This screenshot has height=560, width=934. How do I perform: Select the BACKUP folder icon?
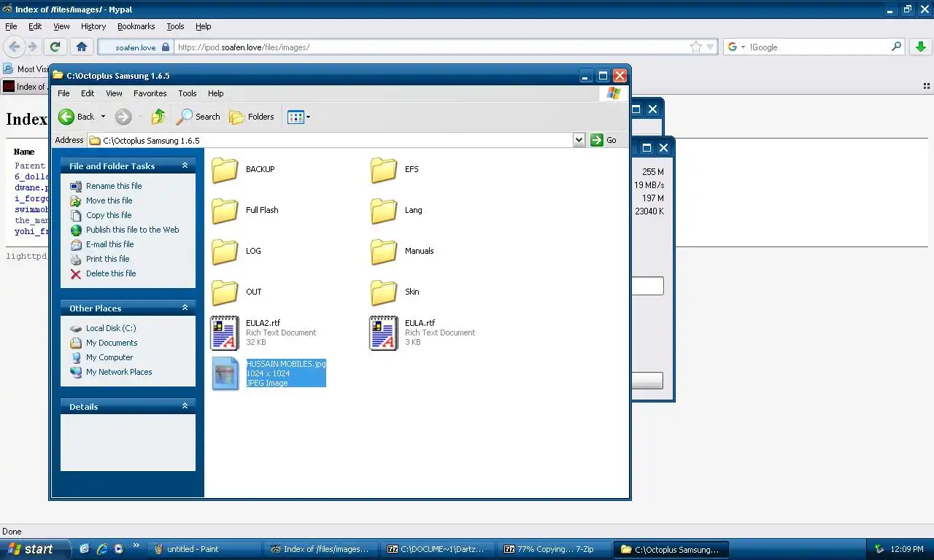(x=225, y=170)
